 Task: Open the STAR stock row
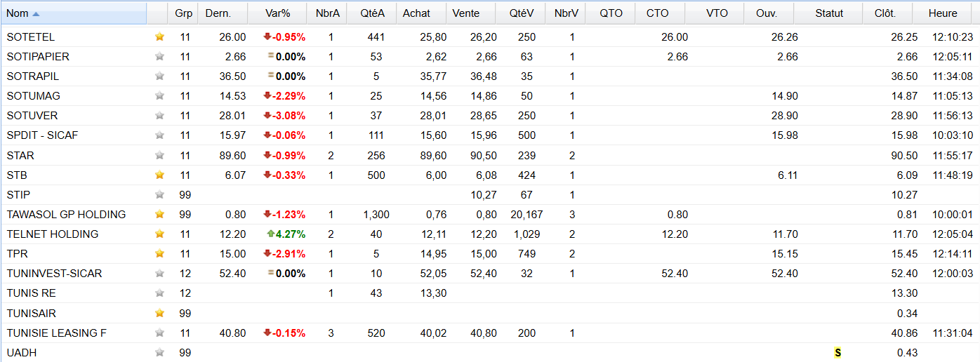pyautogui.click(x=490, y=155)
